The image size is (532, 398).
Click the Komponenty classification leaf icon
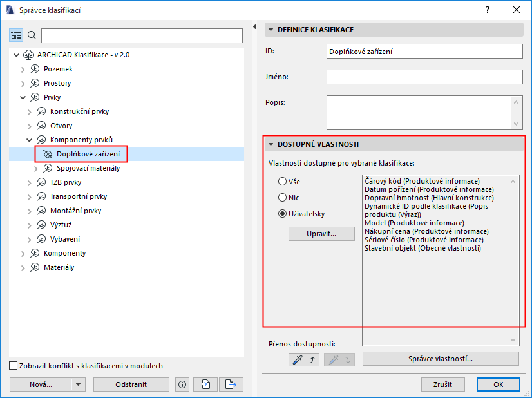35,254
